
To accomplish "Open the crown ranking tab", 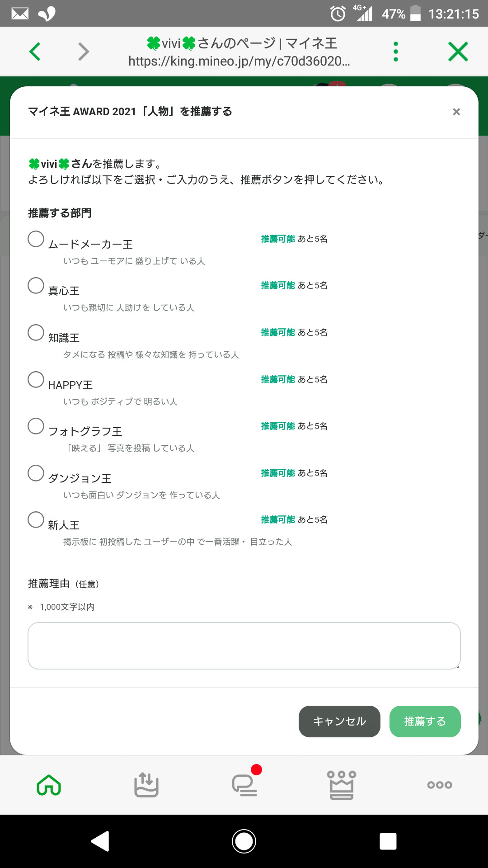I will click(342, 785).
